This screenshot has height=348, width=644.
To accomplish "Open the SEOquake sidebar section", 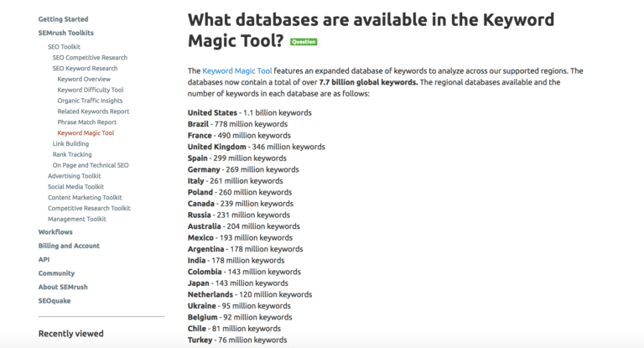I will [55, 301].
